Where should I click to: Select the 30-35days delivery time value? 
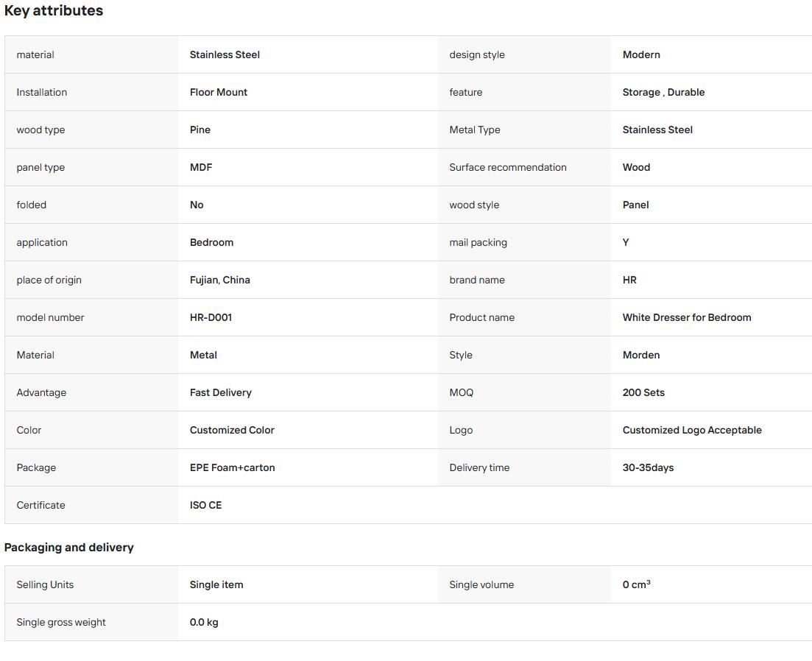648,467
